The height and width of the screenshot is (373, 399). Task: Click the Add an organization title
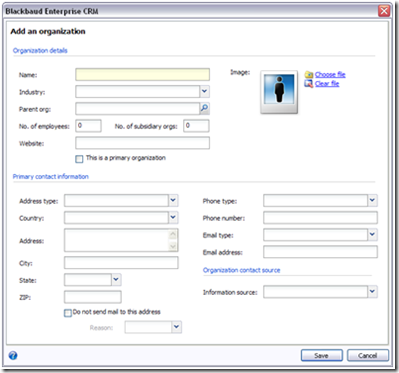(x=48, y=31)
